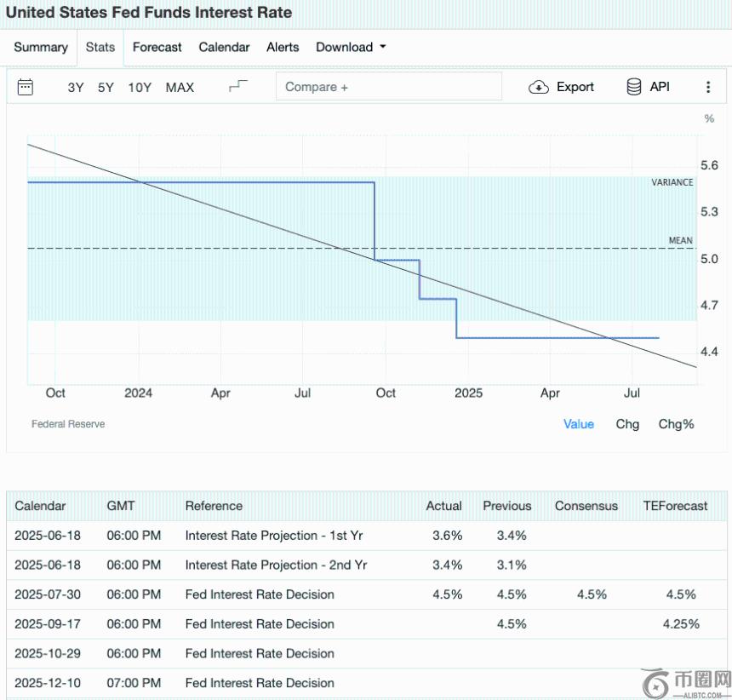
Task: Go to the Calendar tab
Action: [x=224, y=48]
